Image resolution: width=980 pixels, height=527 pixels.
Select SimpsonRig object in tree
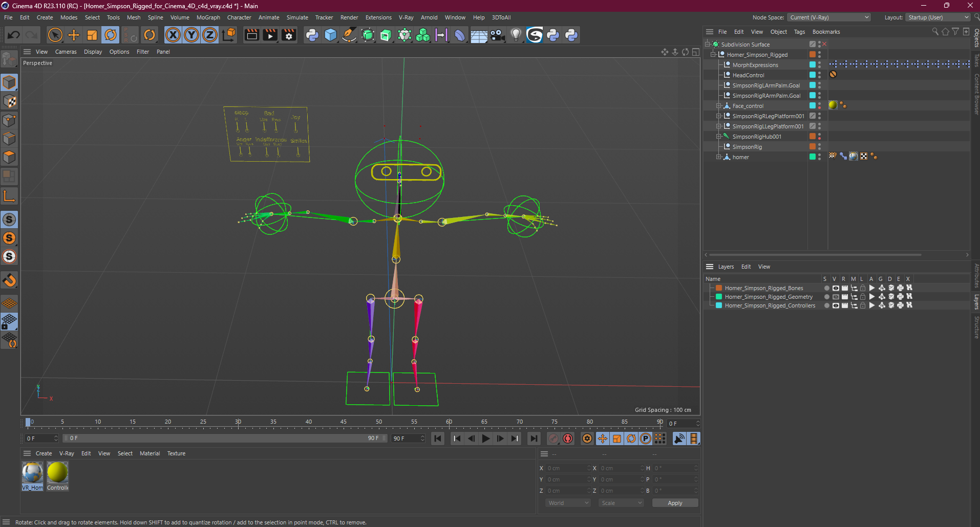(x=747, y=147)
